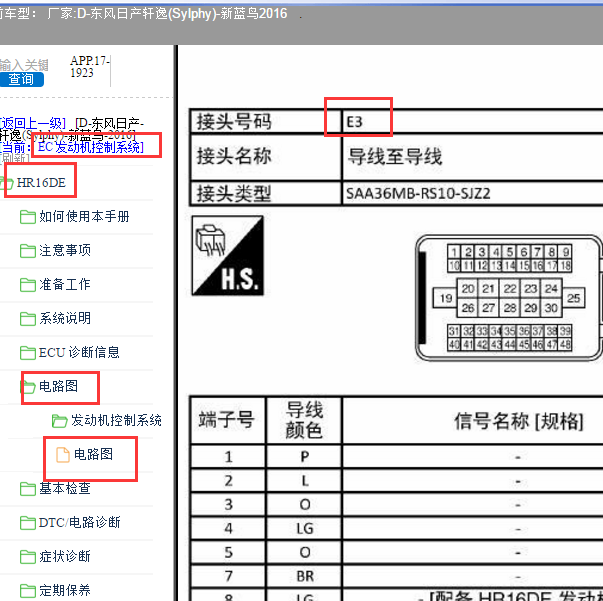
Task: Click the 信号名称 [规格] column header
Action: click(473, 420)
